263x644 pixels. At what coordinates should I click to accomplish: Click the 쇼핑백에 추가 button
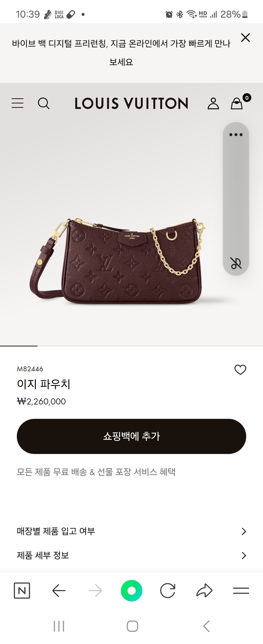(131, 436)
